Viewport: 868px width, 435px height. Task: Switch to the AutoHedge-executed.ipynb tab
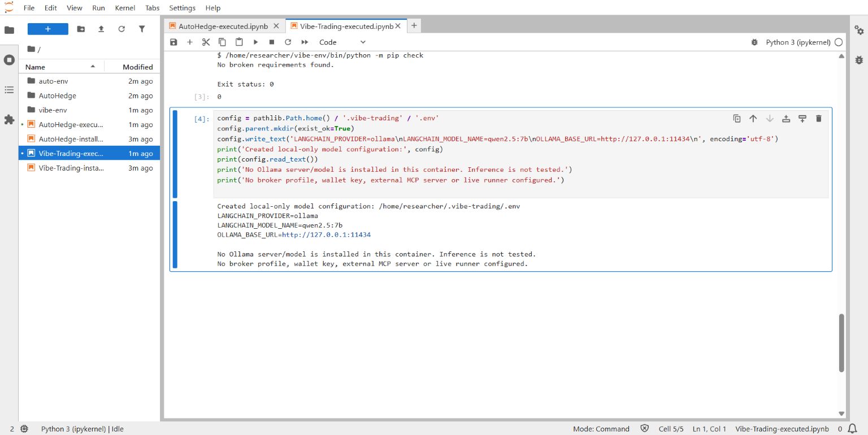[224, 26]
